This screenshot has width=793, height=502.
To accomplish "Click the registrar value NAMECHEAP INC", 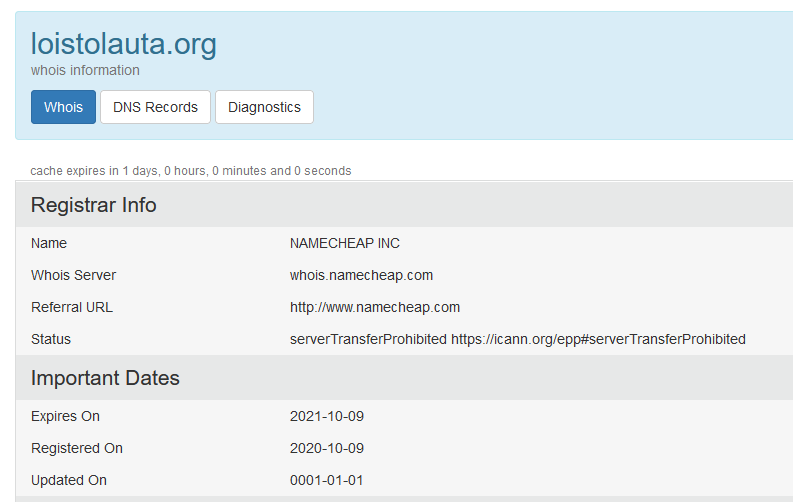I will [x=345, y=243].
